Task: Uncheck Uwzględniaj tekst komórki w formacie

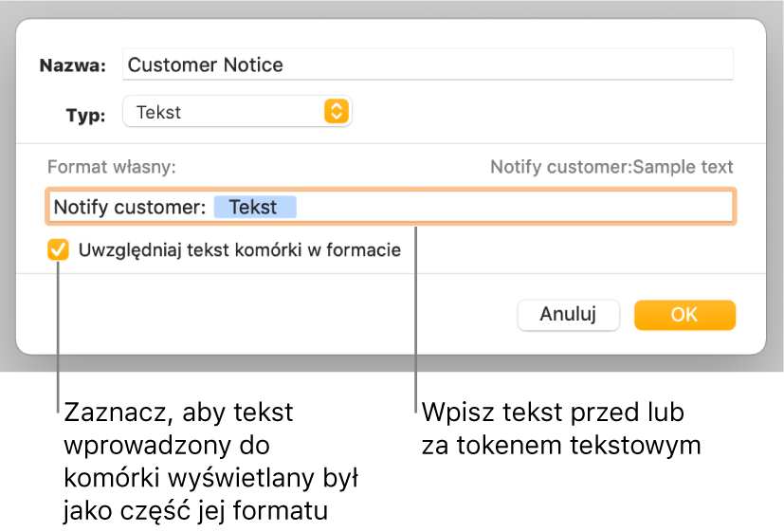Action: 59,249
